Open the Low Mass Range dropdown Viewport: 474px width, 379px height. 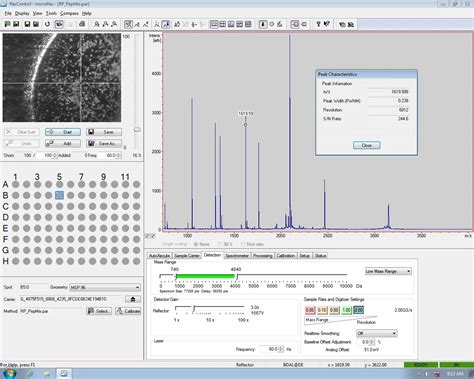388,271
